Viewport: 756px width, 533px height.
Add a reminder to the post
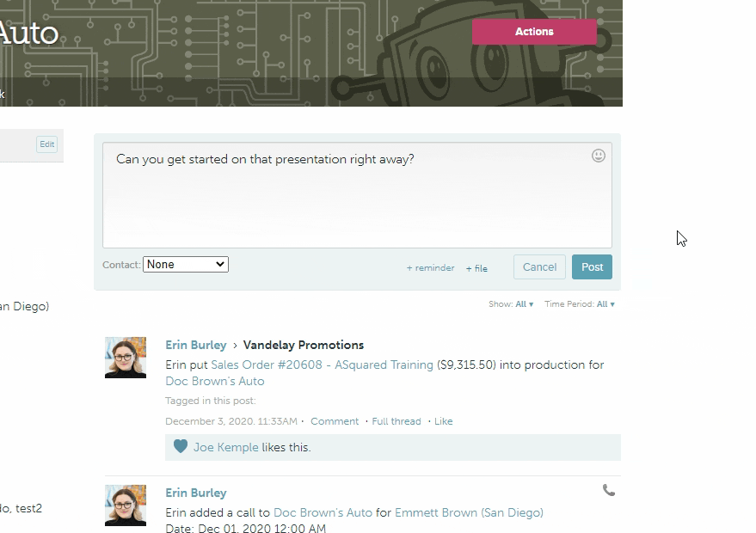pyautogui.click(x=431, y=268)
